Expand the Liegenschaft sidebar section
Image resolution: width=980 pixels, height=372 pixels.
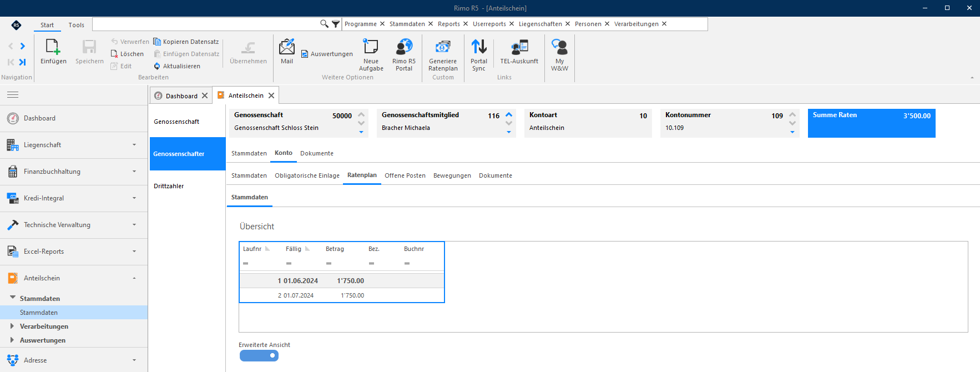tap(74, 145)
